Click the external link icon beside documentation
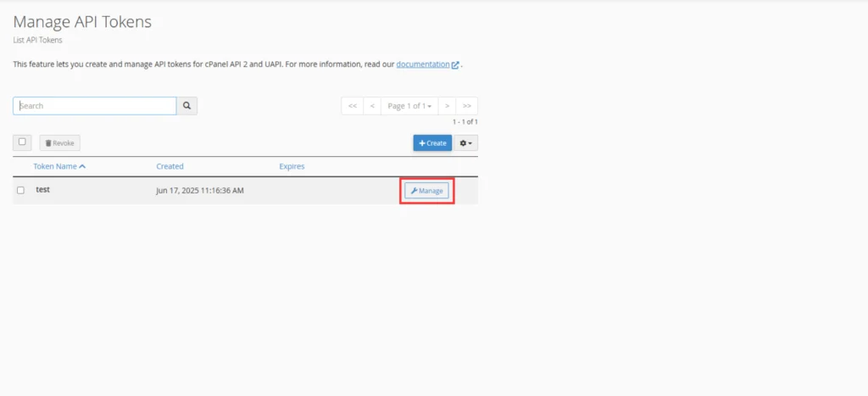 (x=455, y=64)
